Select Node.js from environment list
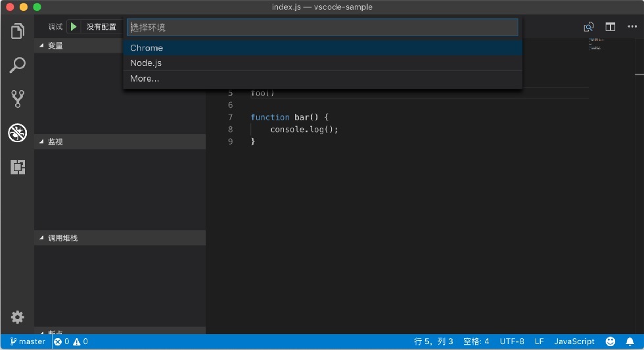Image resolution: width=644 pixels, height=350 pixels. (x=323, y=63)
